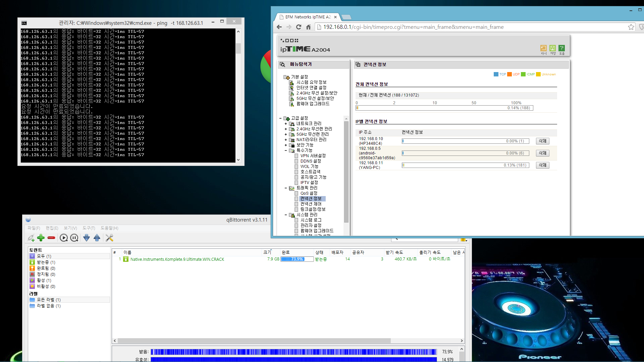The height and width of the screenshot is (362, 644).
Task: Expand 보안 기능 node
Action: tap(286, 145)
